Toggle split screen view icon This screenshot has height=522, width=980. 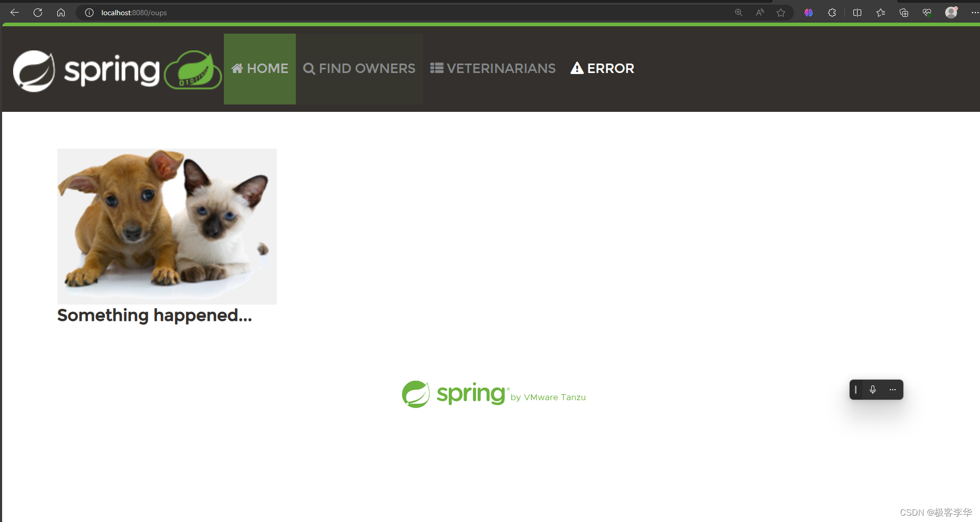(x=857, y=13)
